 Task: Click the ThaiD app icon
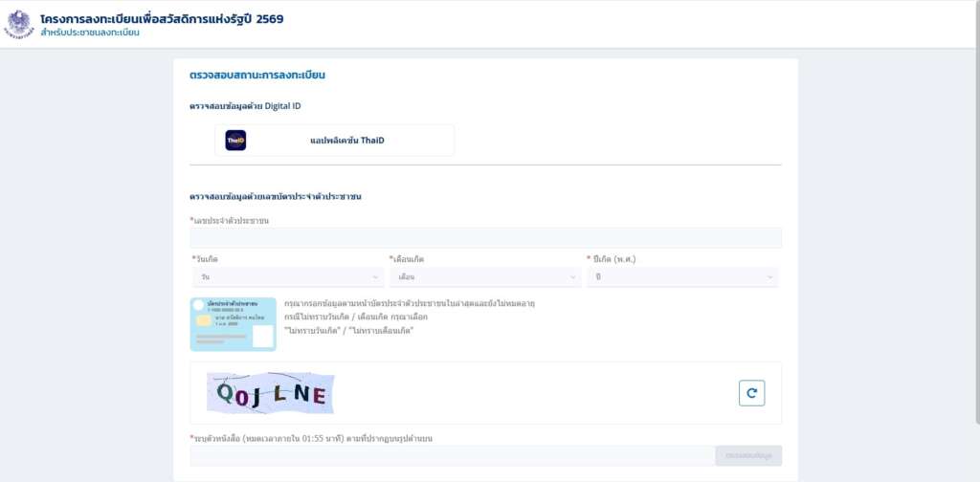click(235, 141)
